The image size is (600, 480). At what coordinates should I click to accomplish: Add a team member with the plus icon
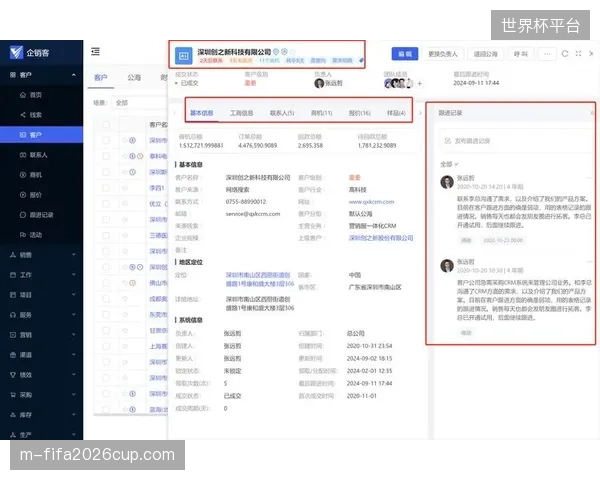[420, 83]
